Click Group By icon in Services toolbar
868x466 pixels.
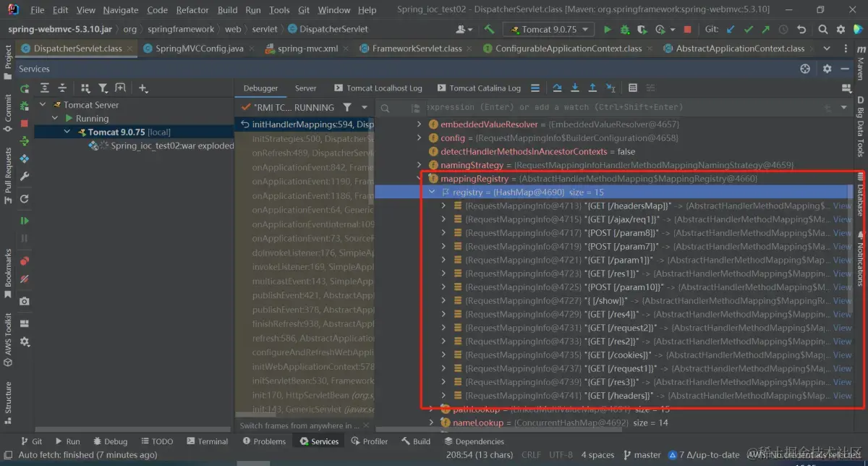pos(85,88)
